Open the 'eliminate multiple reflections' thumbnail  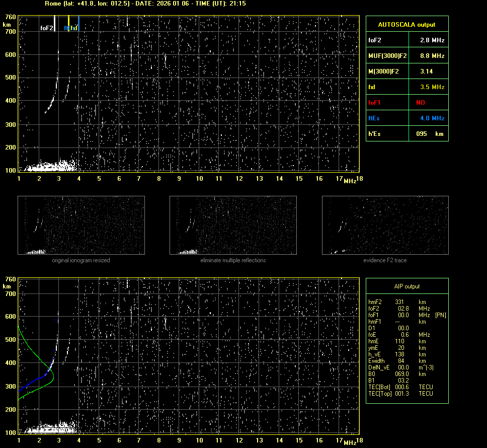coord(233,225)
